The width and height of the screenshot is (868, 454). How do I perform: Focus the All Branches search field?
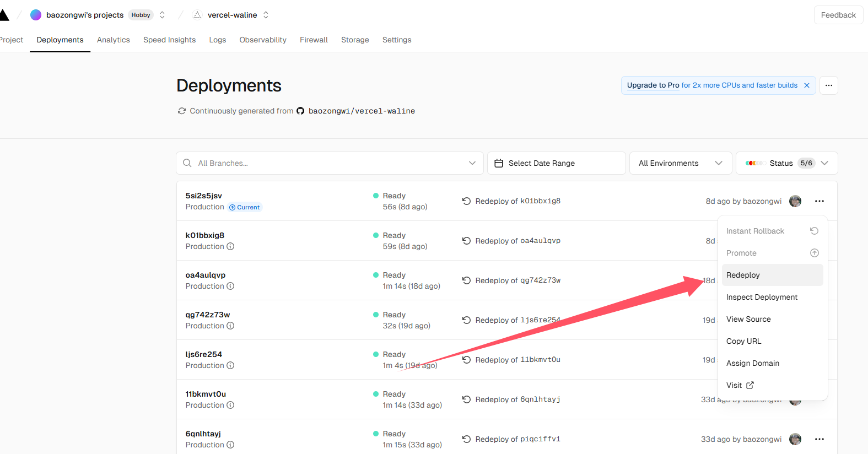coord(330,163)
